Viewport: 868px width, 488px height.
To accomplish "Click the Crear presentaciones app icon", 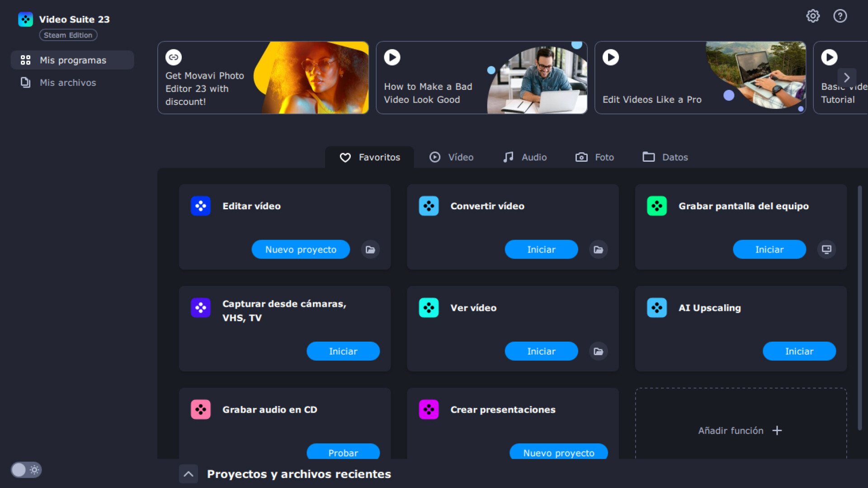I will pyautogui.click(x=429, y=409).
